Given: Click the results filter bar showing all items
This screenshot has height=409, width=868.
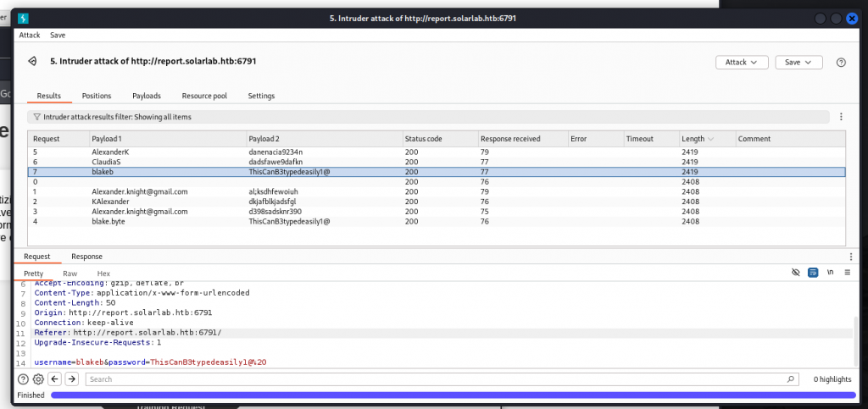Looking at the screenshot, I should (424, 117).
